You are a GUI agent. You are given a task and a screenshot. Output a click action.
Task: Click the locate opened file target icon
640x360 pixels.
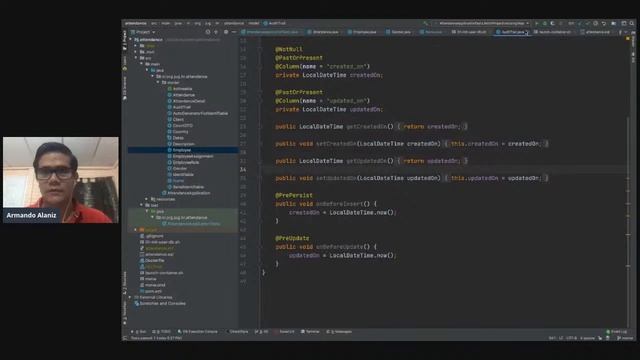click(207, 32)
